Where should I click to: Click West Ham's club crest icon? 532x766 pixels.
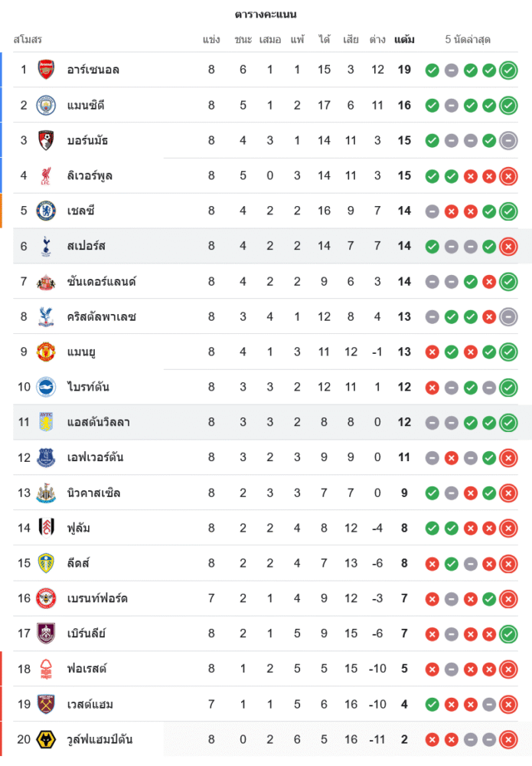(x=47, y=704)
